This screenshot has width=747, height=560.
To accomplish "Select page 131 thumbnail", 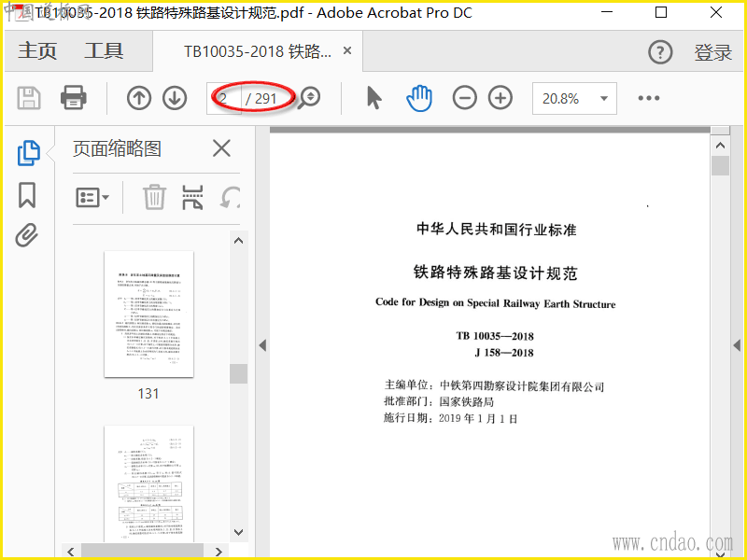I will pyautogui.click(x=148, y=315).
